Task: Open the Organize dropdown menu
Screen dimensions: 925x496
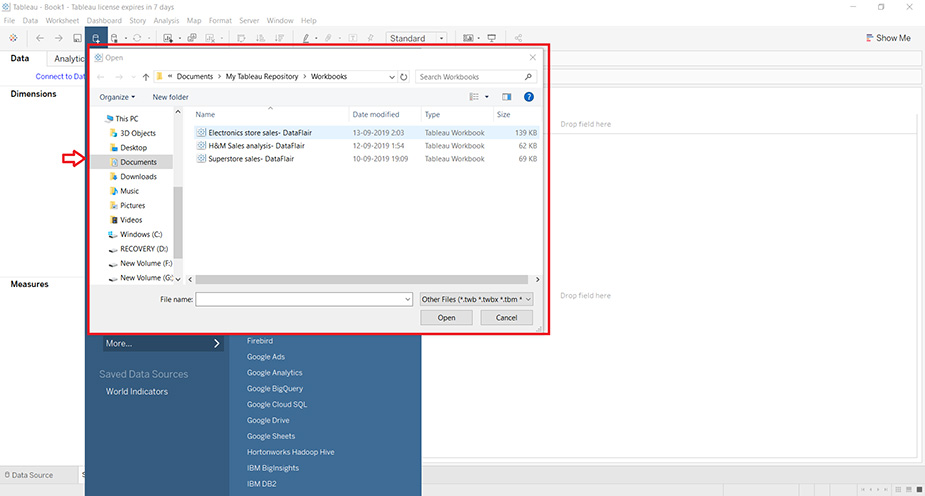Action: (117, 97)
